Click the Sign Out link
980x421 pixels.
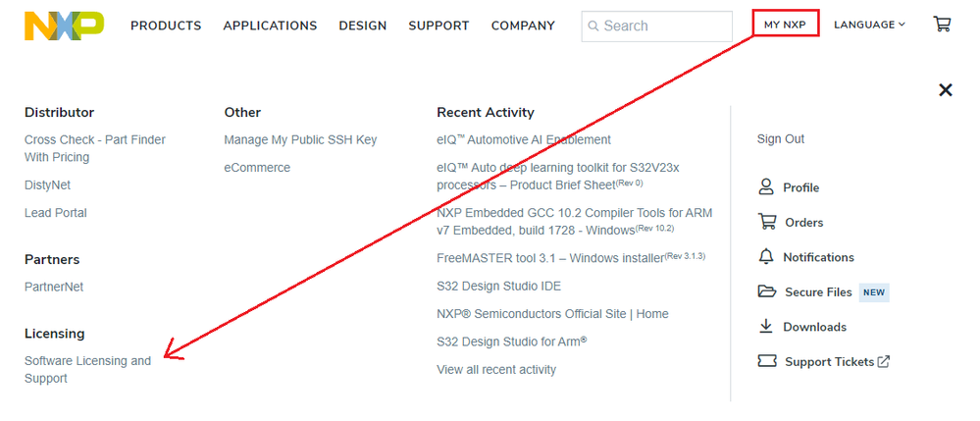[x=781, y=139]
